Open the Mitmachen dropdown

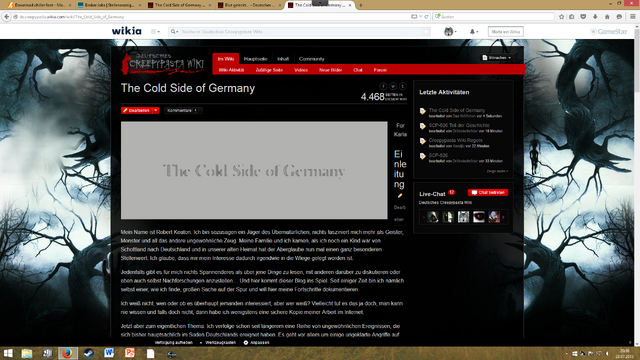coord(497,58)
